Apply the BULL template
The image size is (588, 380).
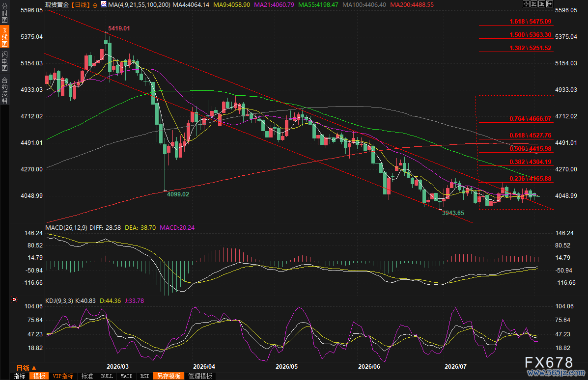[107, 376]
